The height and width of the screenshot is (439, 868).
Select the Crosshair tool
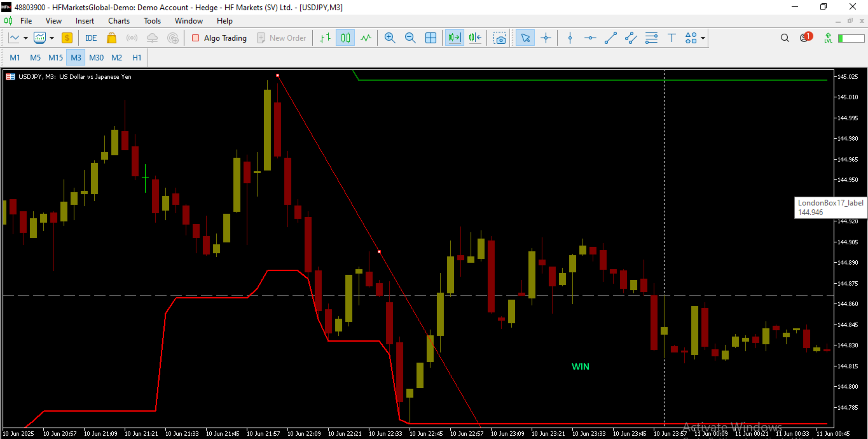coord(546,38)
